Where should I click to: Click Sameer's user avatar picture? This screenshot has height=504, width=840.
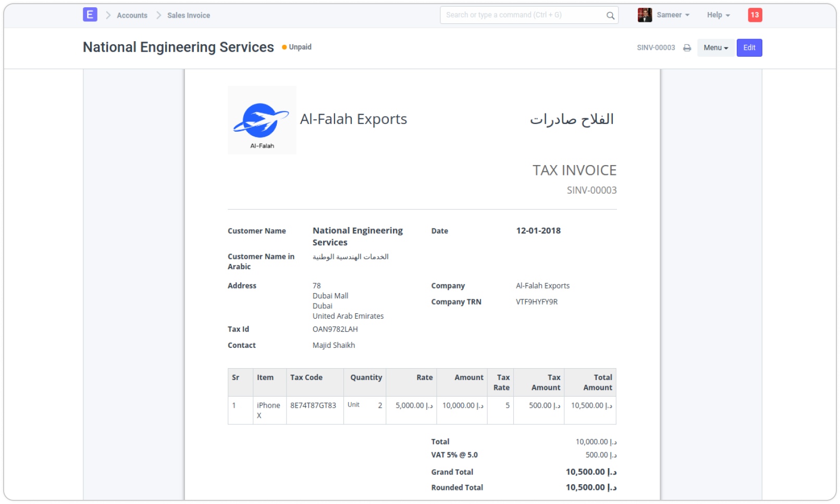tap(645, 15)
